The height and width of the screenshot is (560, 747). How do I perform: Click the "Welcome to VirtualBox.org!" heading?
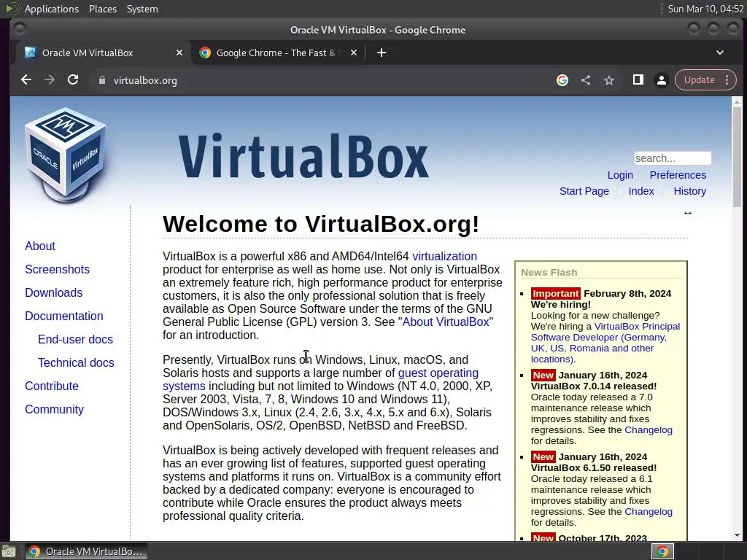[321, 225]
